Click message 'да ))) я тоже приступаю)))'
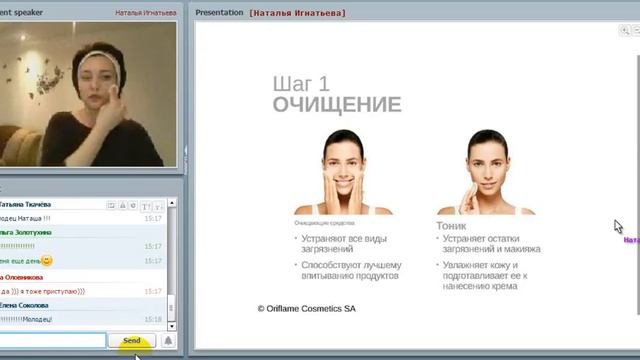This screenshot has height=360, width=640. pyautogui.click(x=43, y=291)
